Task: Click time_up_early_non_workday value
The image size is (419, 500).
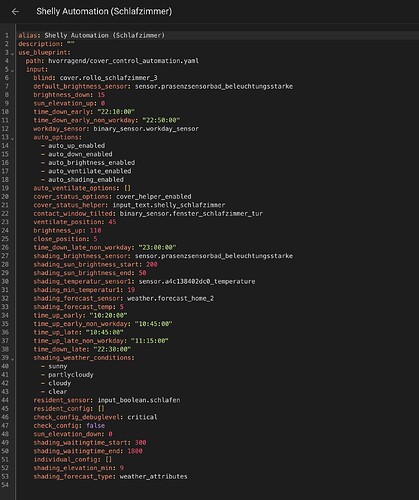Action: click(x=154, y=324)
